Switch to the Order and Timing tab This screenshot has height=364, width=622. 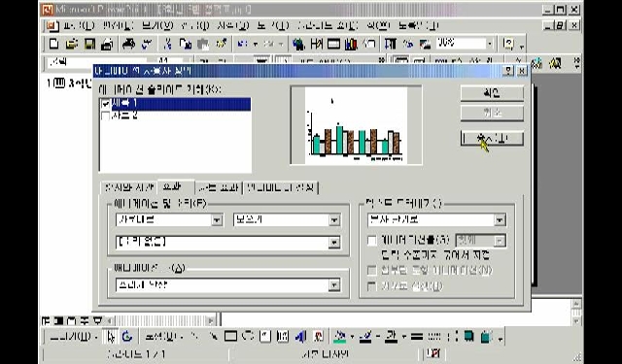[x=128, y=187]
